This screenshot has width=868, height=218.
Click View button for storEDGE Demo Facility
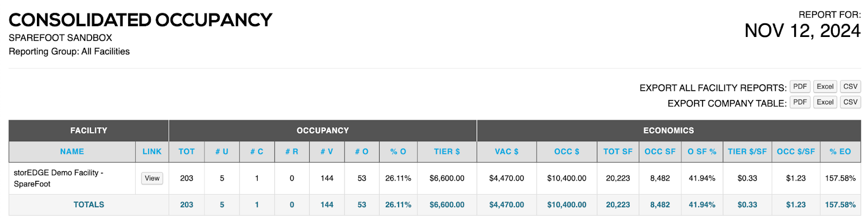[152, 178]
